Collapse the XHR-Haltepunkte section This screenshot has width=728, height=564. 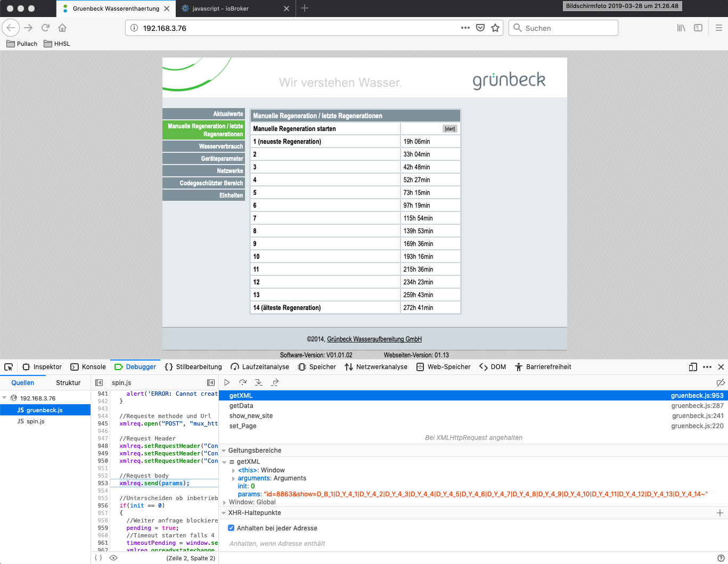coord(224,513)
